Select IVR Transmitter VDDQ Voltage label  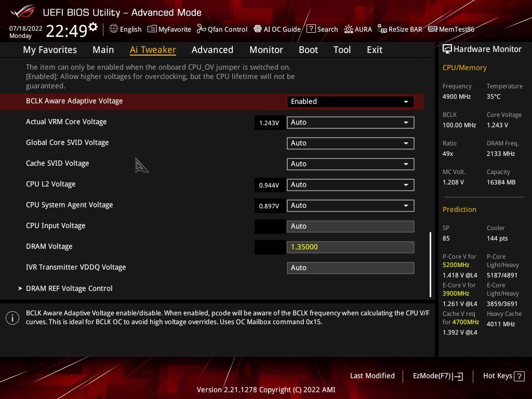(76, 268)
